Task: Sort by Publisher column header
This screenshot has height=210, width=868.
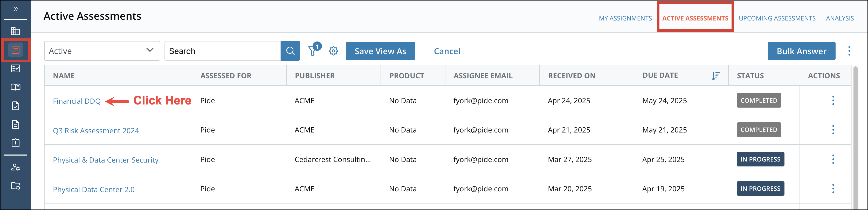Action: pyautogui.click(x=315, y=76)
